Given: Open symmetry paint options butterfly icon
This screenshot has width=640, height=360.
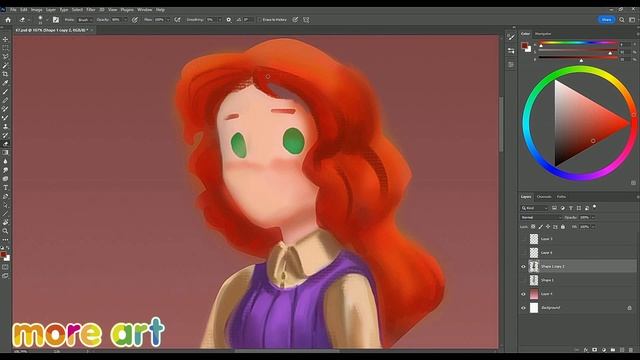Looking at the screenshot, I should tap(306, 20).
